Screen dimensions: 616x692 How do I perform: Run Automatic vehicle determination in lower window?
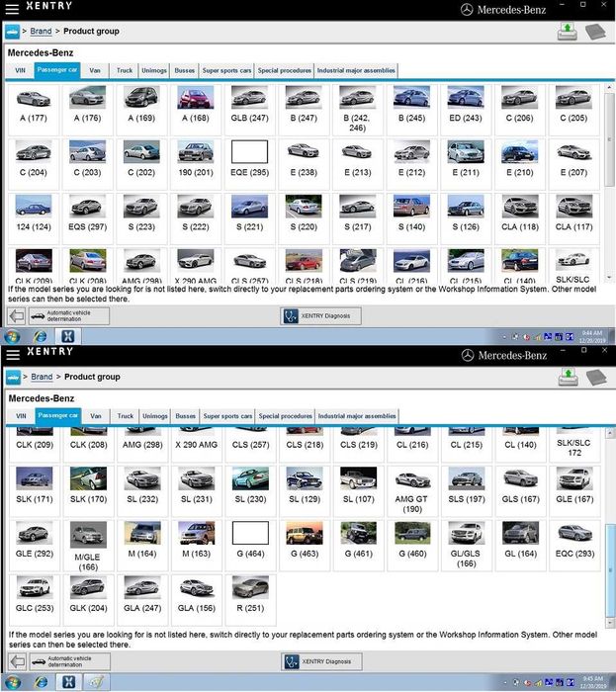[70, 661]
